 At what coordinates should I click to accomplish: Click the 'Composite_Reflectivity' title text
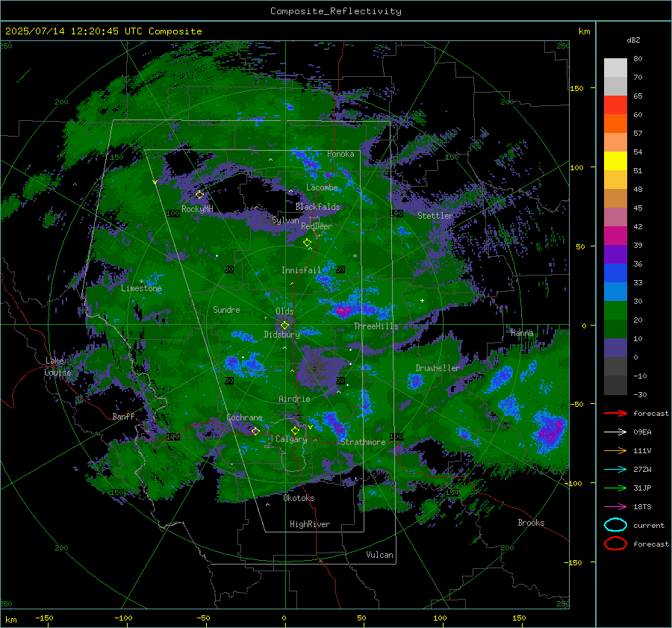336,11
